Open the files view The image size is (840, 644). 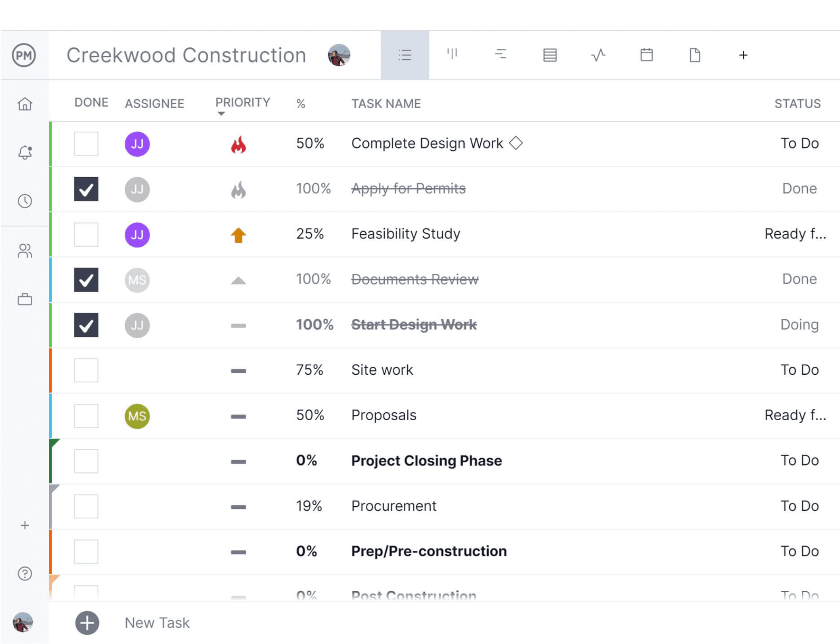pos(695,55)
